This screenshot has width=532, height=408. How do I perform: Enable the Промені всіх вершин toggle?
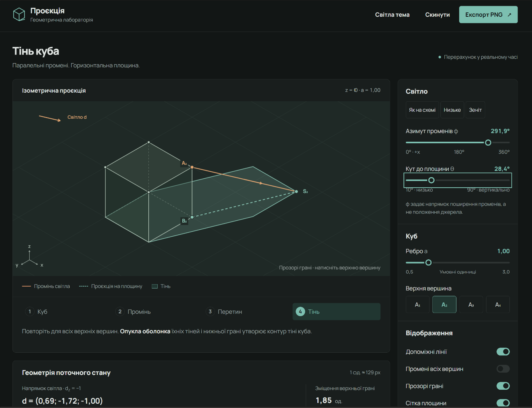pos(503,369)
